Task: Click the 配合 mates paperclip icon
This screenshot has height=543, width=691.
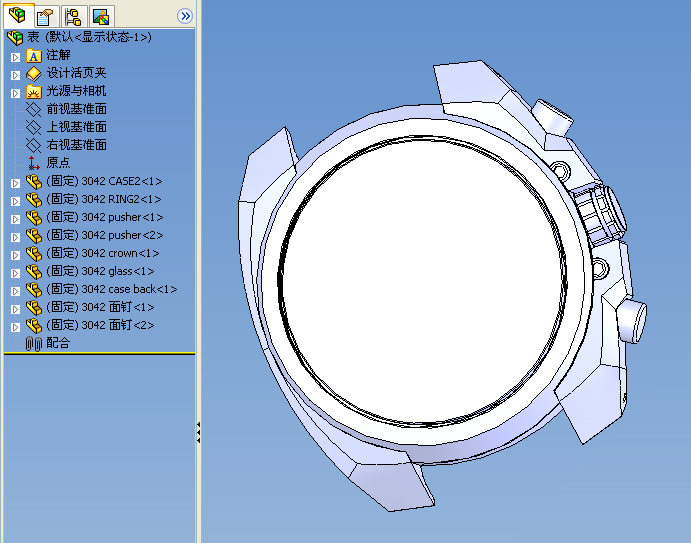Action: click(33, 344)
